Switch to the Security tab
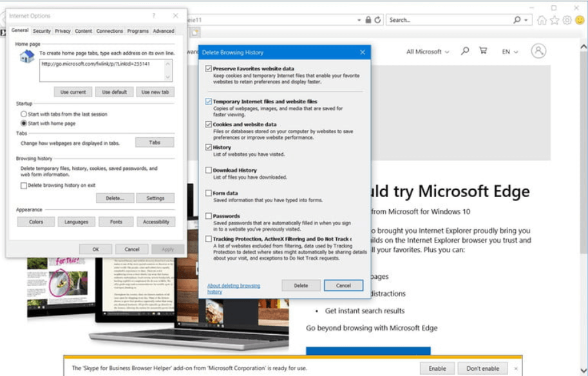Screen dimensions: 588x376 (42, 31)
